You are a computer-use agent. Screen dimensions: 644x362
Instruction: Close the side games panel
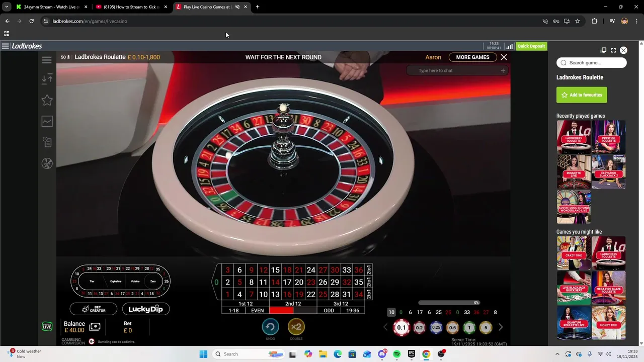point(623,50)
